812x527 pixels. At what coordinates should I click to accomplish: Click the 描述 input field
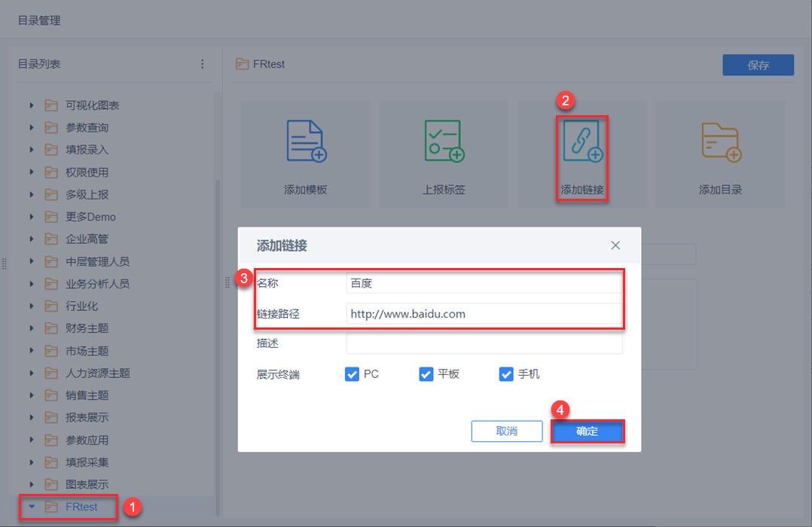tap(484, 344)
